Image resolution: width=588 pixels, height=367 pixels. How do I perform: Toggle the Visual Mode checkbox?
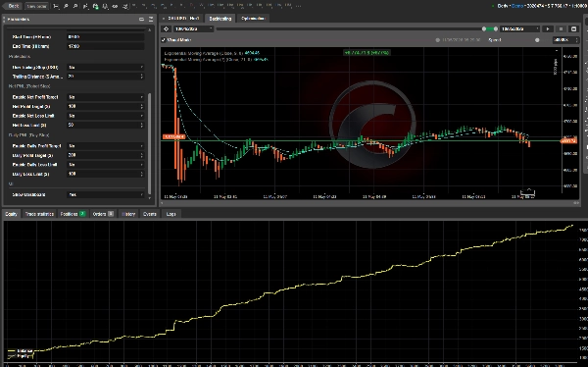click(x=164, y=40)
